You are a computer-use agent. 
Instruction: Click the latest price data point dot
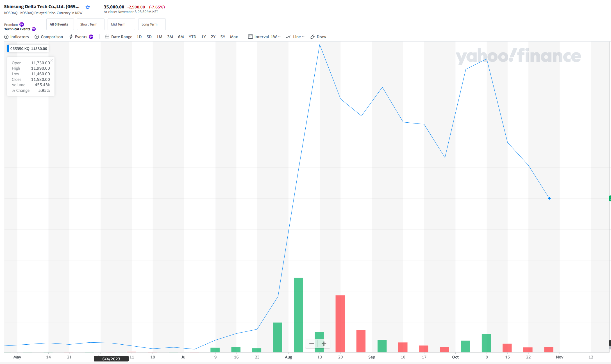[549, 198]
